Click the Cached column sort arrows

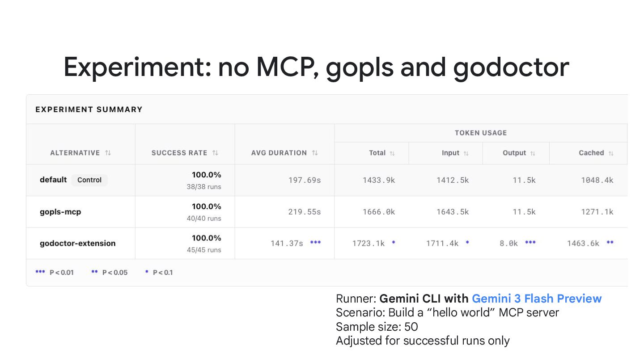(611, 153)
